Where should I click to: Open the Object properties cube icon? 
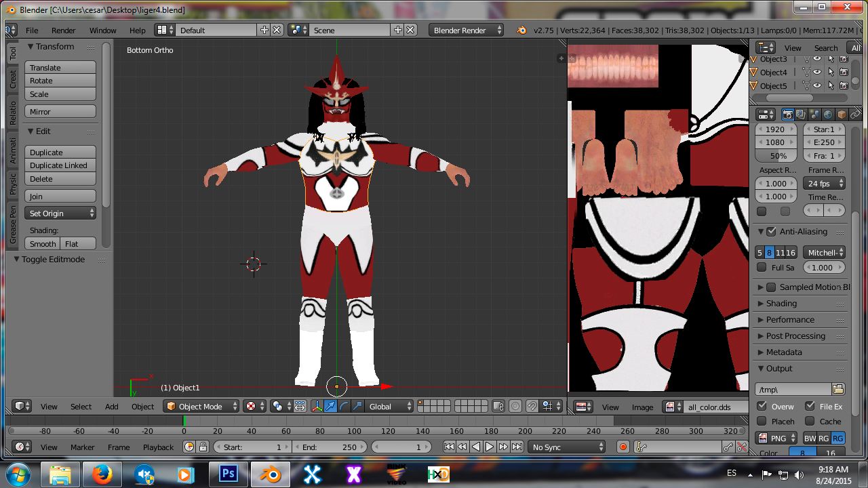[x=842, y=115]
